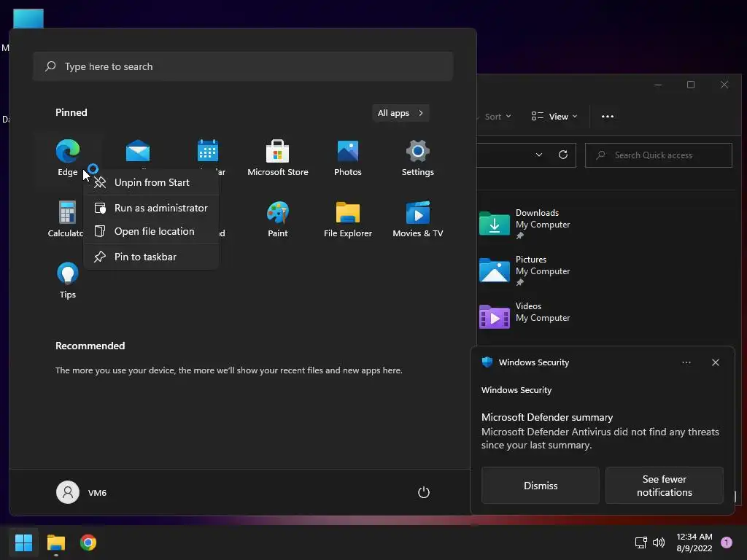Open the notification count badge
The image size is (747, 560).
tap(727, 542)
